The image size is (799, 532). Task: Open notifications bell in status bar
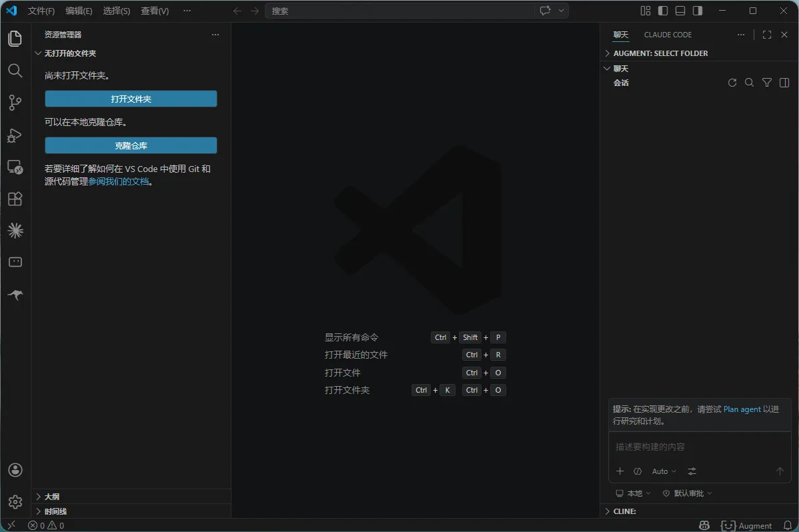pos(787,525)
